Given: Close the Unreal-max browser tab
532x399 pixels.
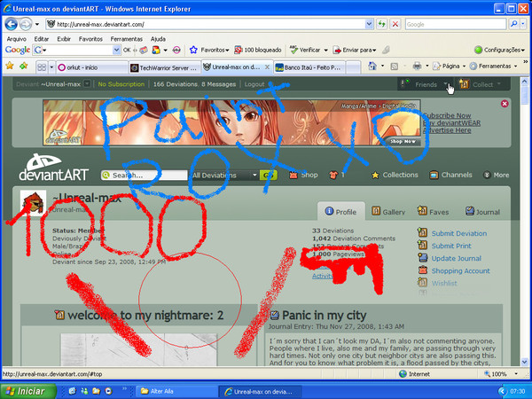Looking at the screenshot, I should point(268,67).
